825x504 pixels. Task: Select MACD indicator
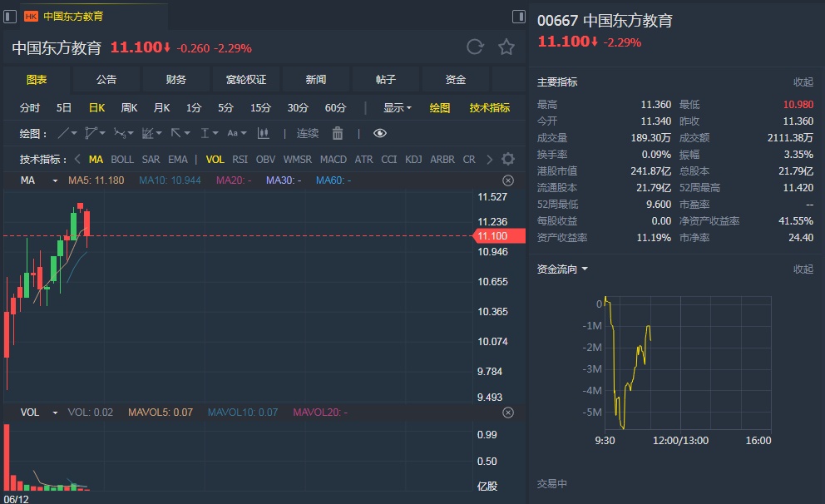[333, 160]
